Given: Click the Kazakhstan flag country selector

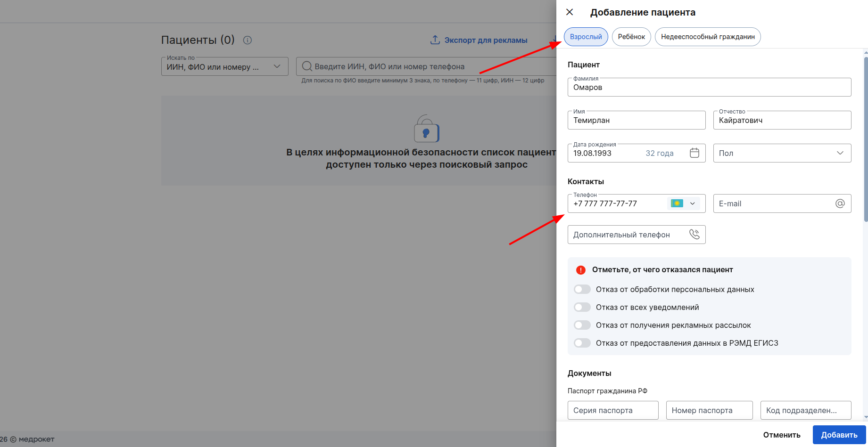Looking at the screenshot, I should pos(677,203).
